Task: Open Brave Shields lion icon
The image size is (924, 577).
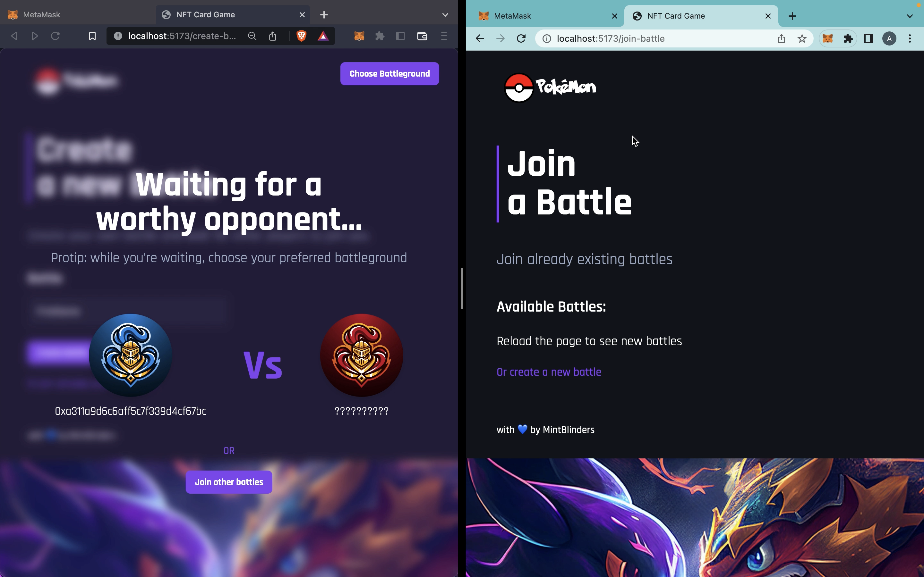Action: (301, 36)
